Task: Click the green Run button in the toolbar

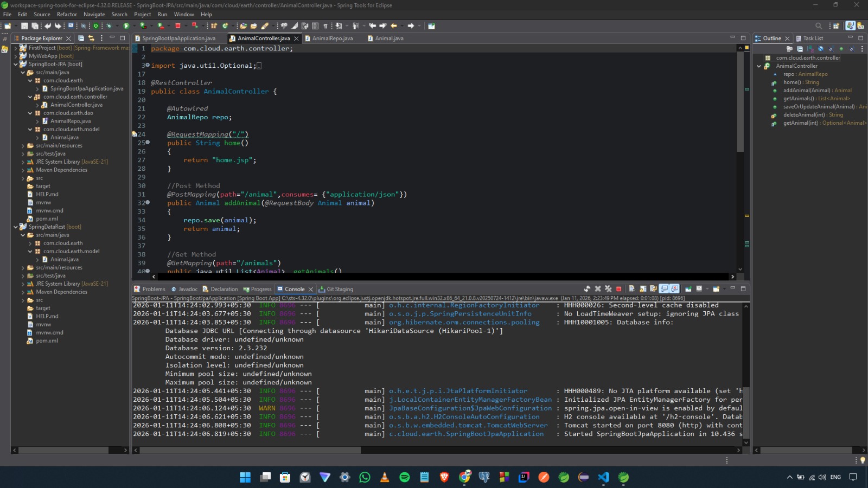Action: click(x=126, y=25)
